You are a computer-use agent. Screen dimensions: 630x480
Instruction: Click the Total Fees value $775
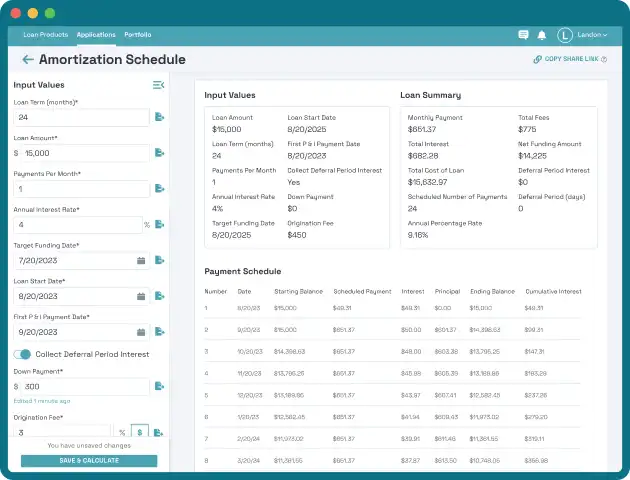tap(527, 129)
